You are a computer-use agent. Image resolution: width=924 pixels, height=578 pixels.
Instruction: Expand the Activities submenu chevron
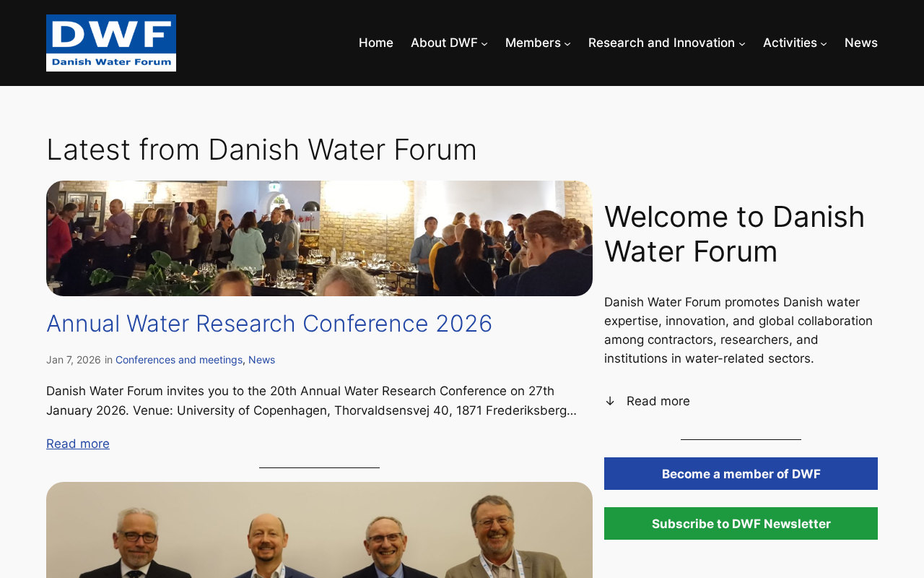click(824, 43)
